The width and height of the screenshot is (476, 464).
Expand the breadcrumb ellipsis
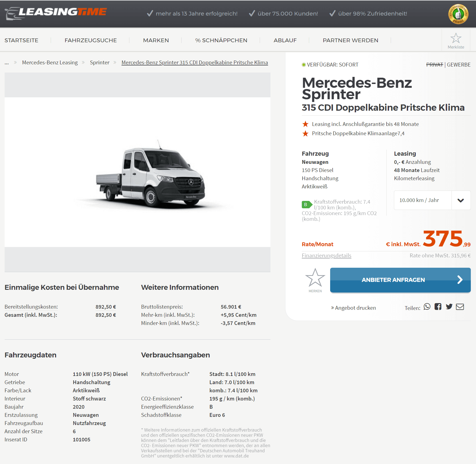point(7,63)
